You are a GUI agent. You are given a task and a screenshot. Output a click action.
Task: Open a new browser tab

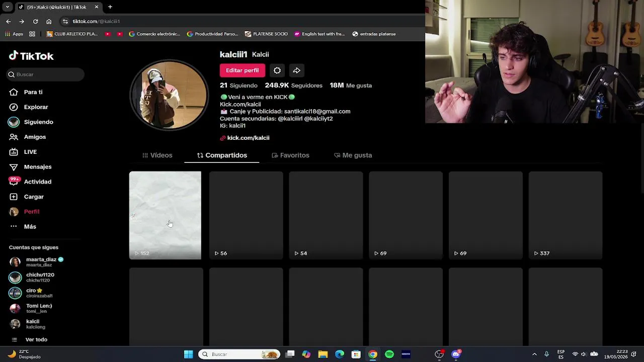click(x=110, y=7)
